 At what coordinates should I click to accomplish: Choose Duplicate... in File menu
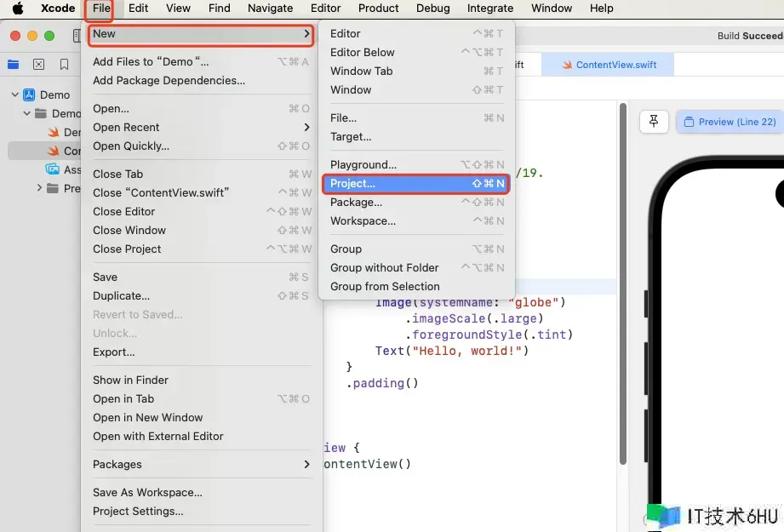click(201, 296)
